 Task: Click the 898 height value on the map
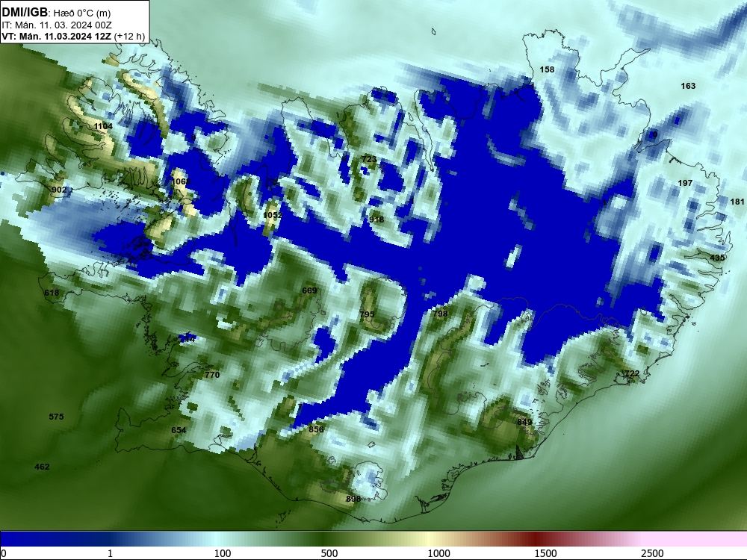tap(353, 499)
